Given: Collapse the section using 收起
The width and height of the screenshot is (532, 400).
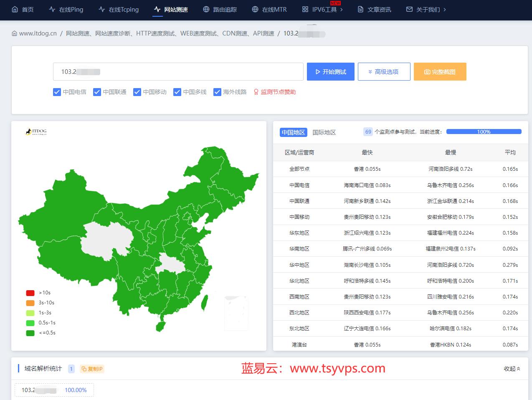Looking at the screenshot, I should tap(512, 369).
